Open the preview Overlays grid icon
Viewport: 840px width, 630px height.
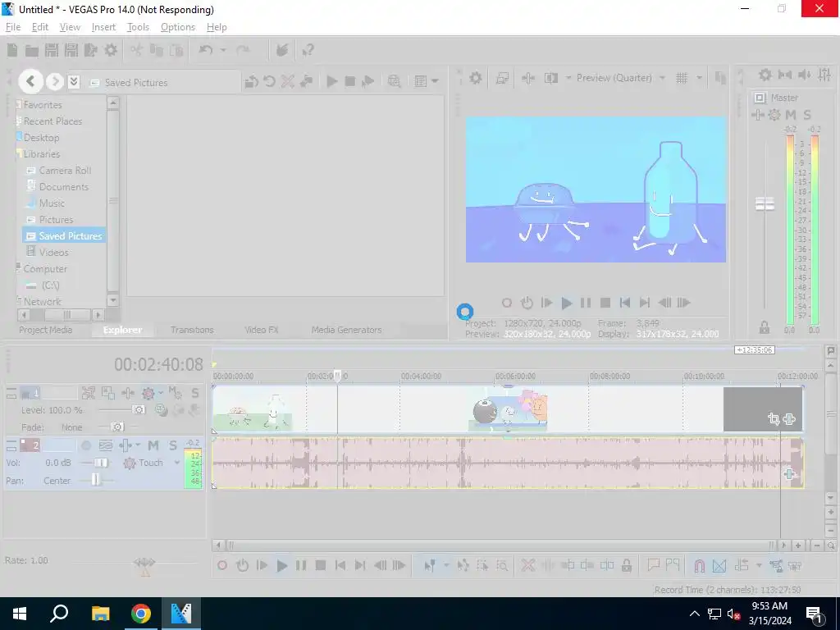(x=682, y=78)
